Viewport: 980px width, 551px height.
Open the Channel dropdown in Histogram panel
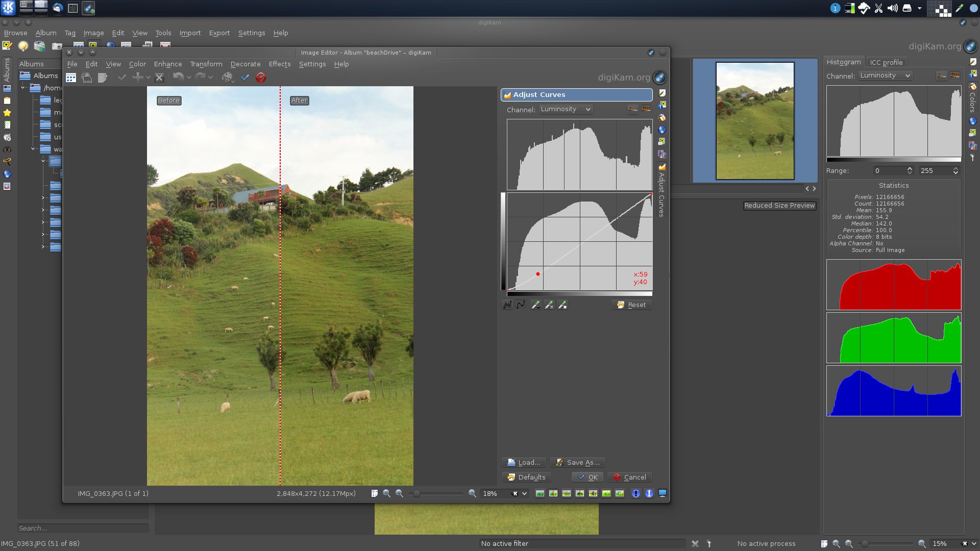[885, 76]
